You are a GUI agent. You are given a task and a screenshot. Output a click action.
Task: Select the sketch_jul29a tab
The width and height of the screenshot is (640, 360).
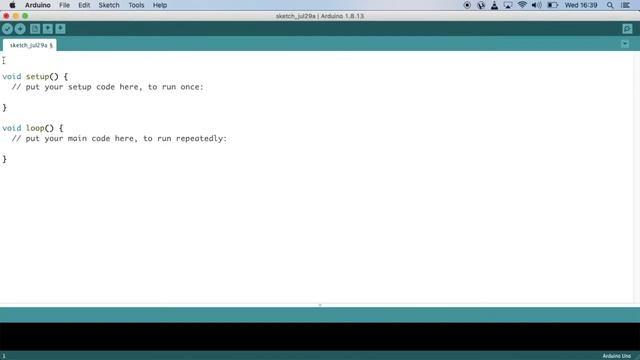(29, 45)
